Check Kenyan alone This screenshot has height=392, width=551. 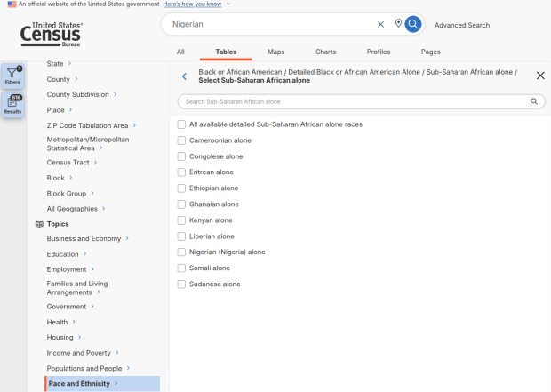(x=181, y=220)
